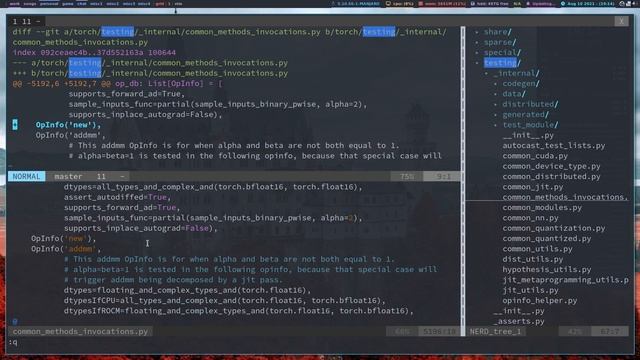Switch to the 'game' workspace
Screen dimensions: 640x360
(68, 4)
